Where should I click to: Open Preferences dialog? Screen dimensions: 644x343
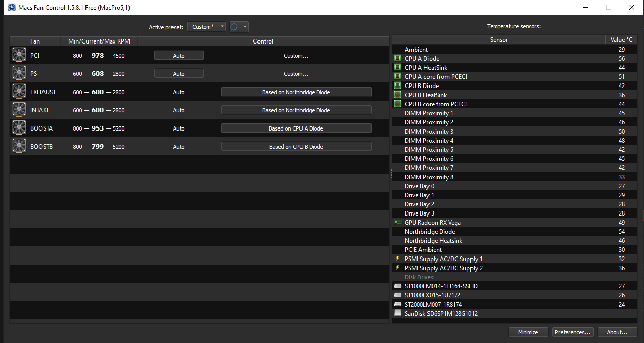[573, 332]
